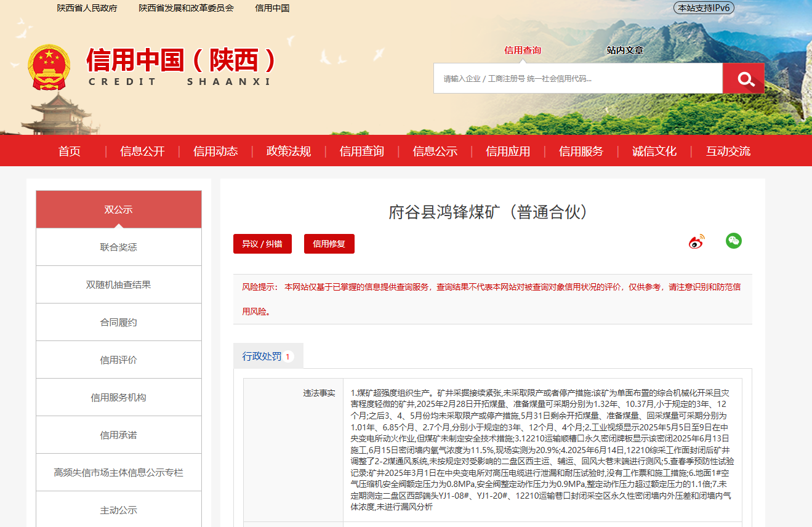Open 信用应用 in the navigation bar
812x527 pixels.
(x=508, y=151)
